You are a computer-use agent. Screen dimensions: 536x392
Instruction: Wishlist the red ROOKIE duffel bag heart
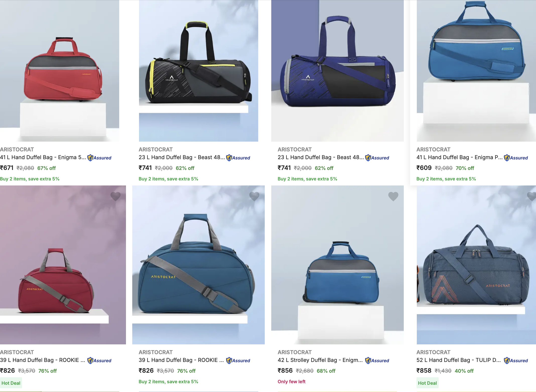coord(115,196)
